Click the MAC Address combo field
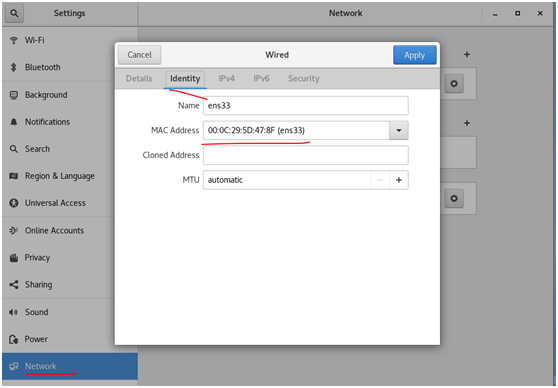 296,130
